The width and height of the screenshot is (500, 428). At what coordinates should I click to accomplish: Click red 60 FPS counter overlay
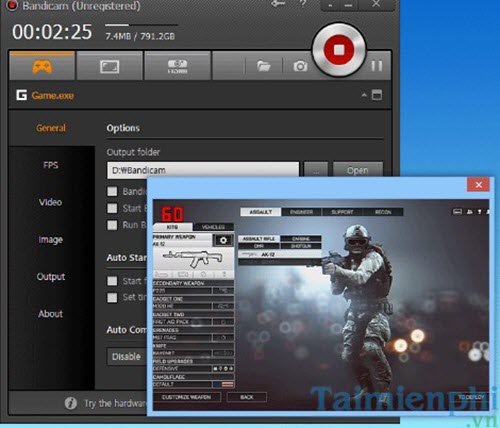click(173, 214)
